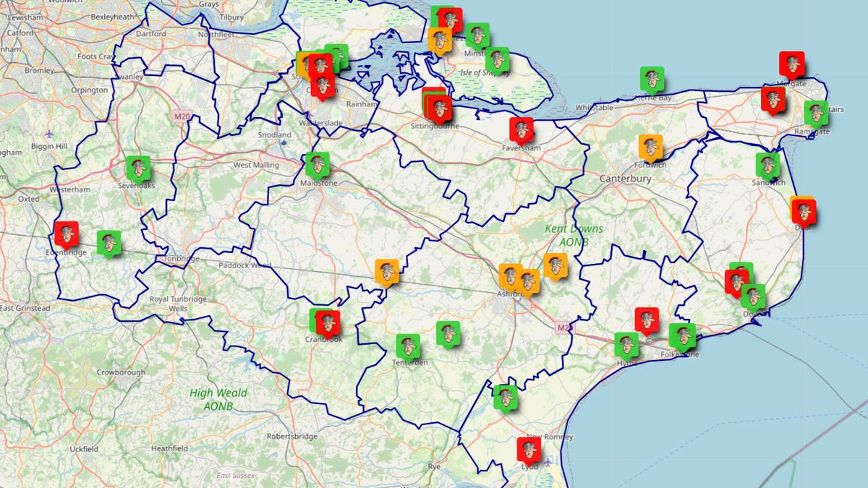Open the red marker at Cranbrook
The image size is (868, 488).
[x=328, y=322]
